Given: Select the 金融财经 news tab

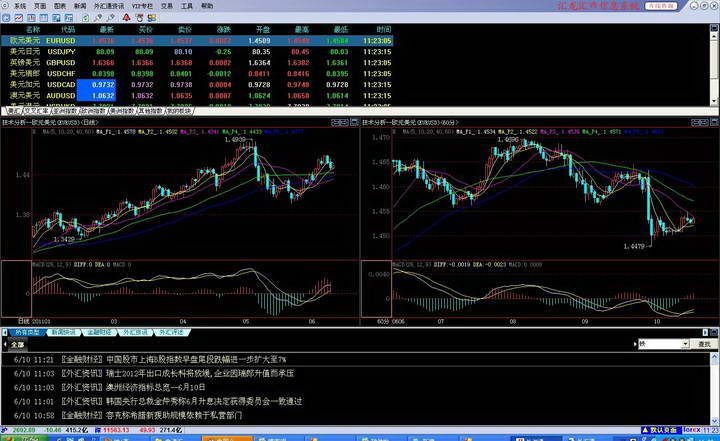Looking at the screenshot, I should click(x=100, y=332).
